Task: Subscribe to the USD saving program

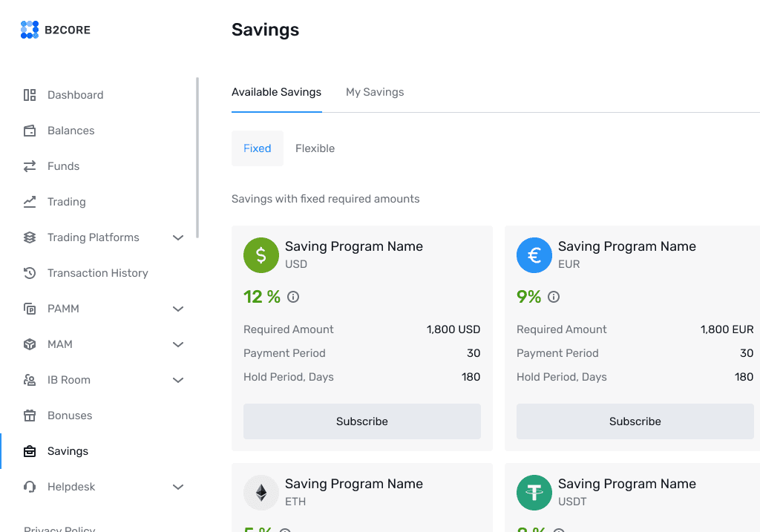Action: pyautogui.click(x=362, y=421)
